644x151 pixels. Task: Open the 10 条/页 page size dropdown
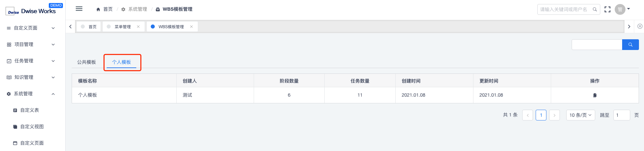pos(581,115)
